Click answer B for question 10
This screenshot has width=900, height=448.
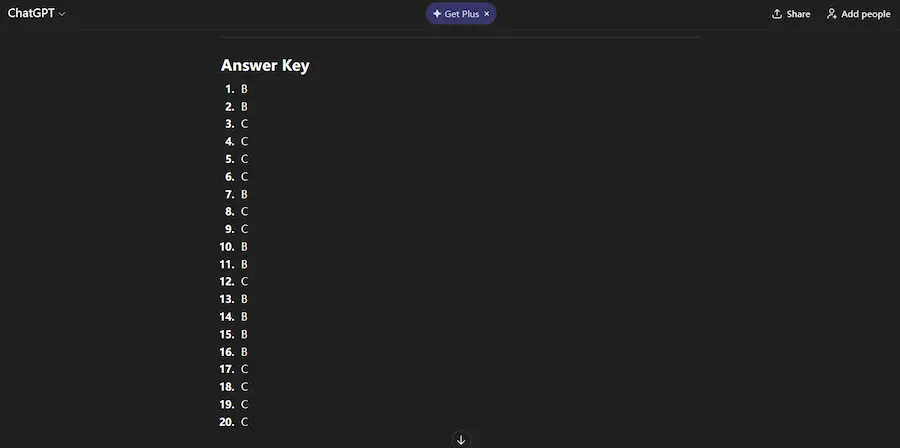pos(244,247)
